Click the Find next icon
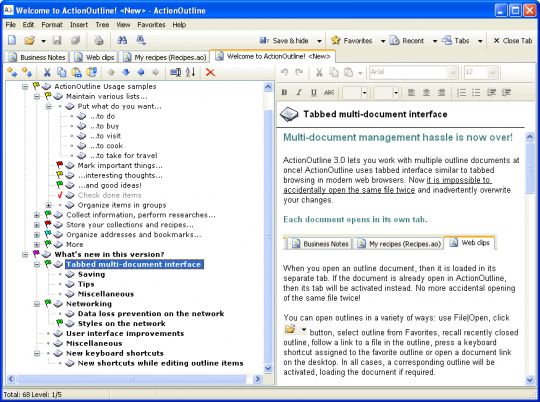The width and height of the screenshot is (540, 402). (x=141, y=40)
